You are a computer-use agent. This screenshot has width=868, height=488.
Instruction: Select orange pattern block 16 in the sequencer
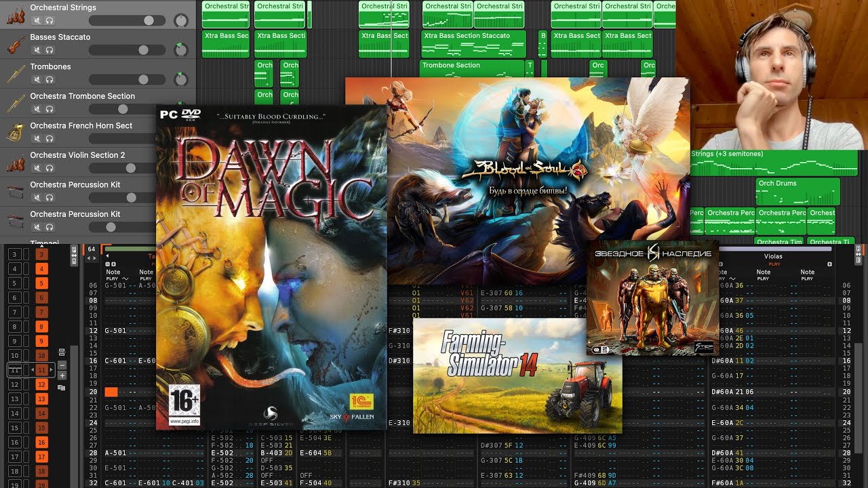(41, 443)
